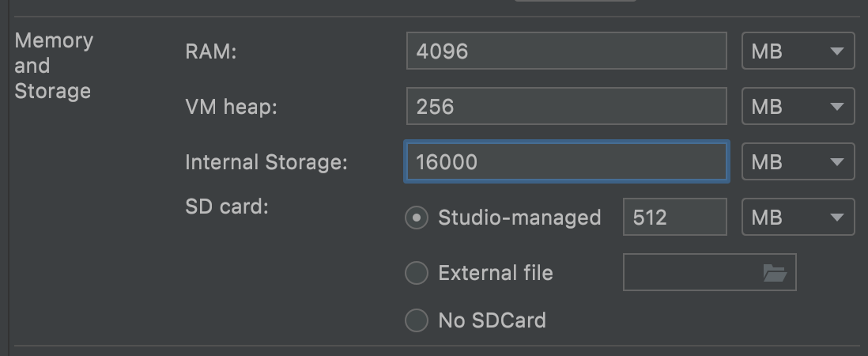
Task: Click the External file path text box
Action: click(x=692, y=273)
